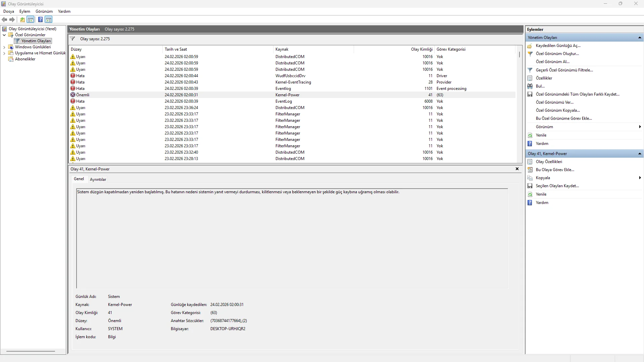Click the Forward arrow in the toolbar
644x362 pixels.
12,19
